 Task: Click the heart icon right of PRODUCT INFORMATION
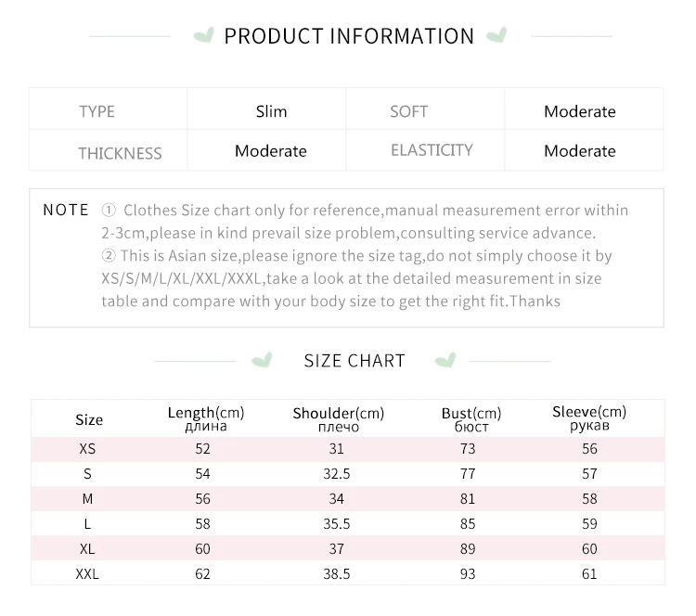click(x=496, y=35)
